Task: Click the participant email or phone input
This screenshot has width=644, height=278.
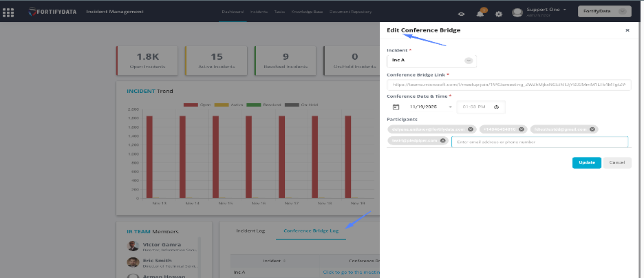Action: pos(539,142)
